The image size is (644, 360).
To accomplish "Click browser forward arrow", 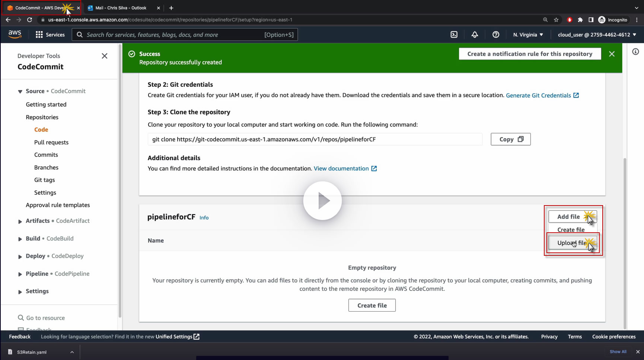I will 19,20.
